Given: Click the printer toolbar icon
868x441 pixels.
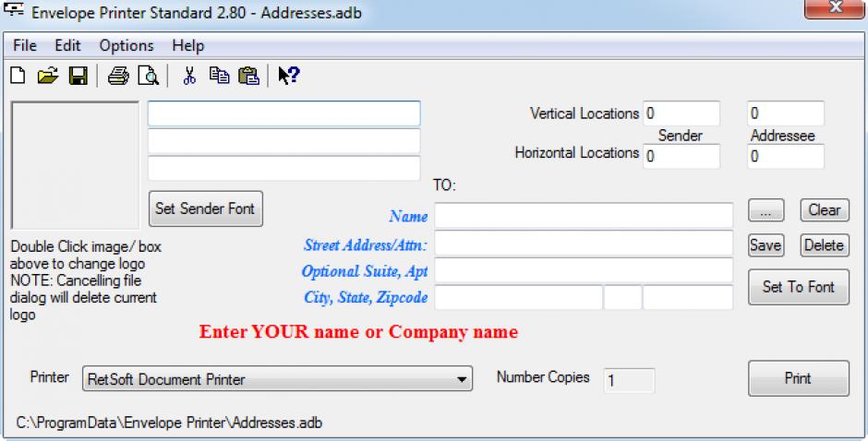Looking at the screenshot, I should pyautogui.click(x=118, y=76).
